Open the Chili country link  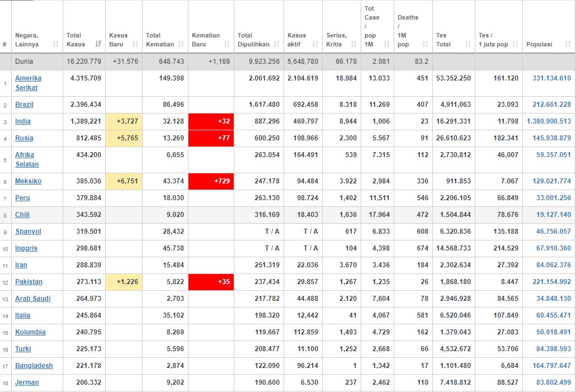(22, 215)
